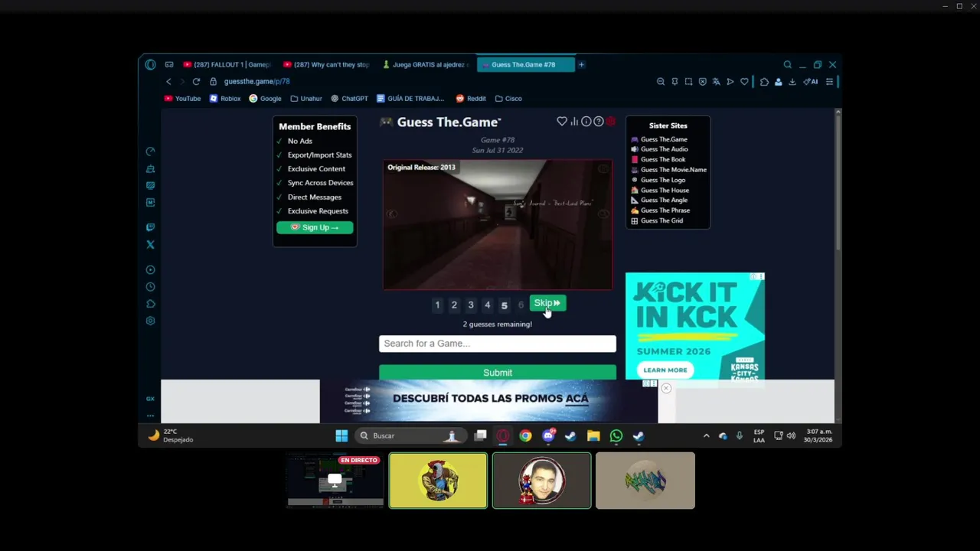Open X (Twitter) in the Opera sidebar
The height and width of the screenshot is (551, 980).
pos(150,245)
